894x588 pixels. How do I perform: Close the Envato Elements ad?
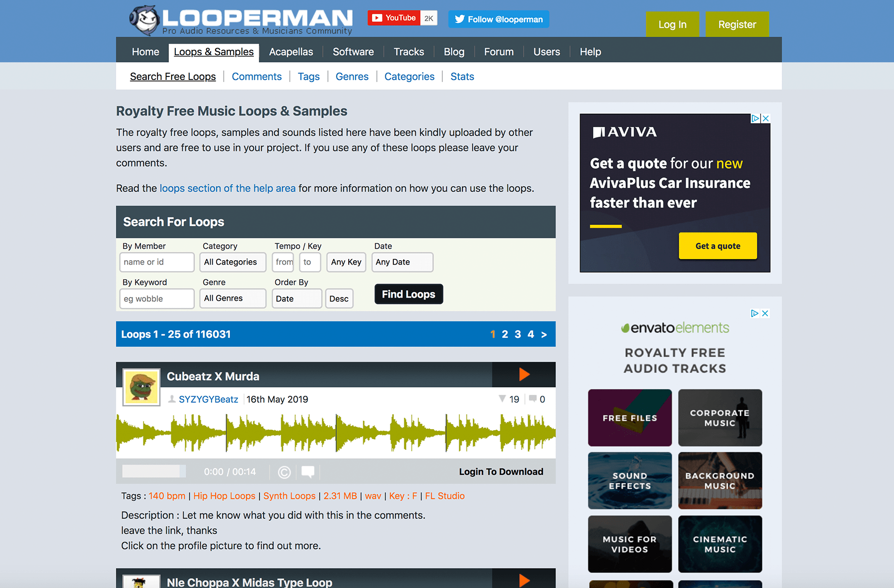(x=765, y=313)
